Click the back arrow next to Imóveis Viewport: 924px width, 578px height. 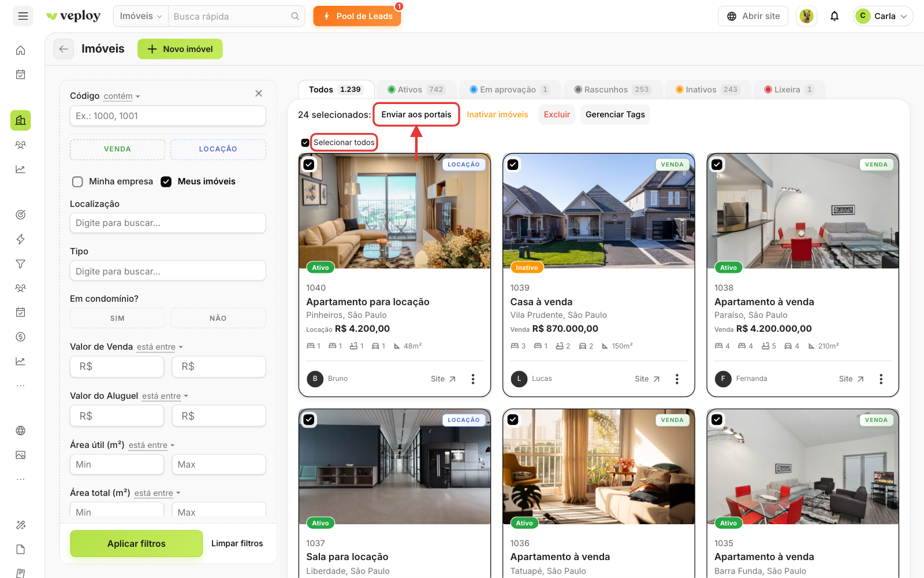pyautogui.click(x=64, y=49)
